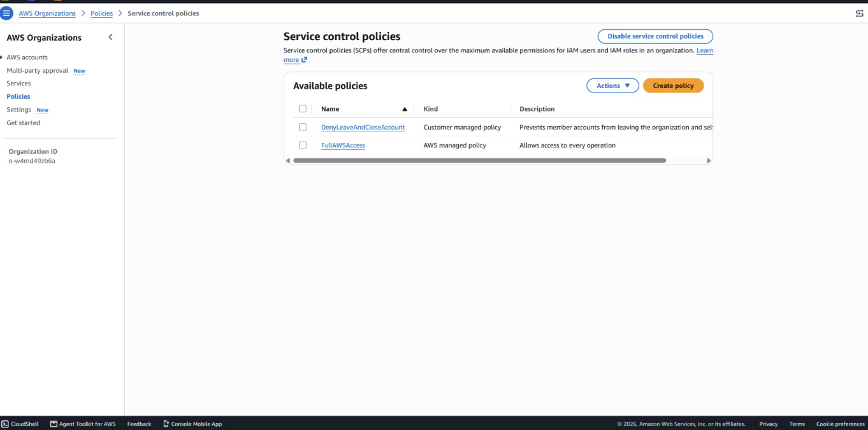Click the 'New' badge beside Settings
This screenshot has height=430, width=868.
42,110
